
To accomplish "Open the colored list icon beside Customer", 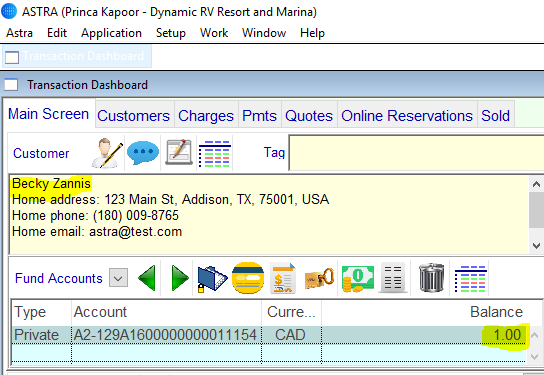I will click(x=214, y=154).
